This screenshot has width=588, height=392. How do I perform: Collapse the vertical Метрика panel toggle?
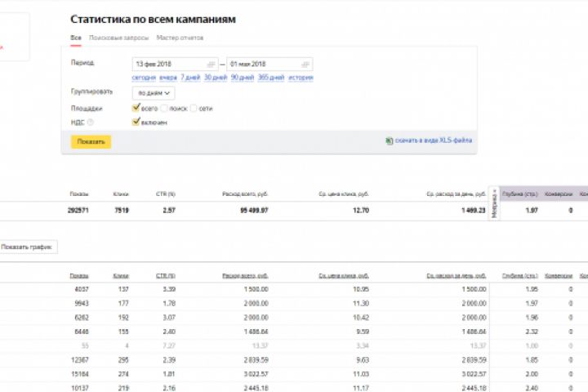click(494, 203)
